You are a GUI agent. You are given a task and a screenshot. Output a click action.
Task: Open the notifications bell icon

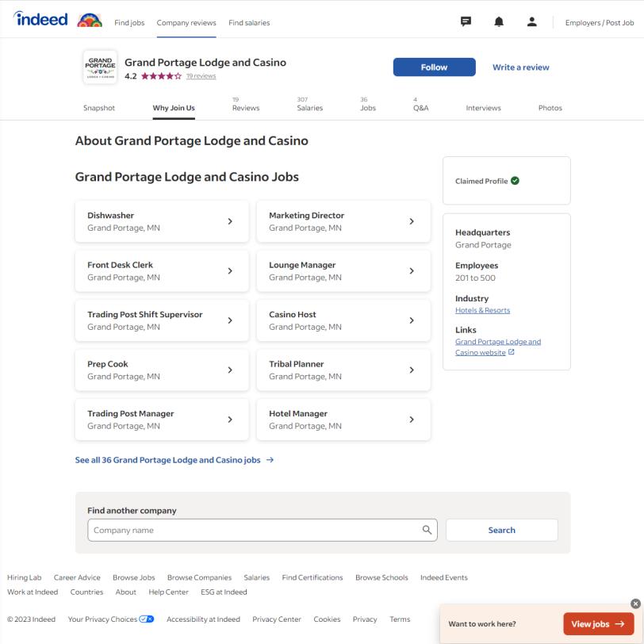(x=499, y=22)
